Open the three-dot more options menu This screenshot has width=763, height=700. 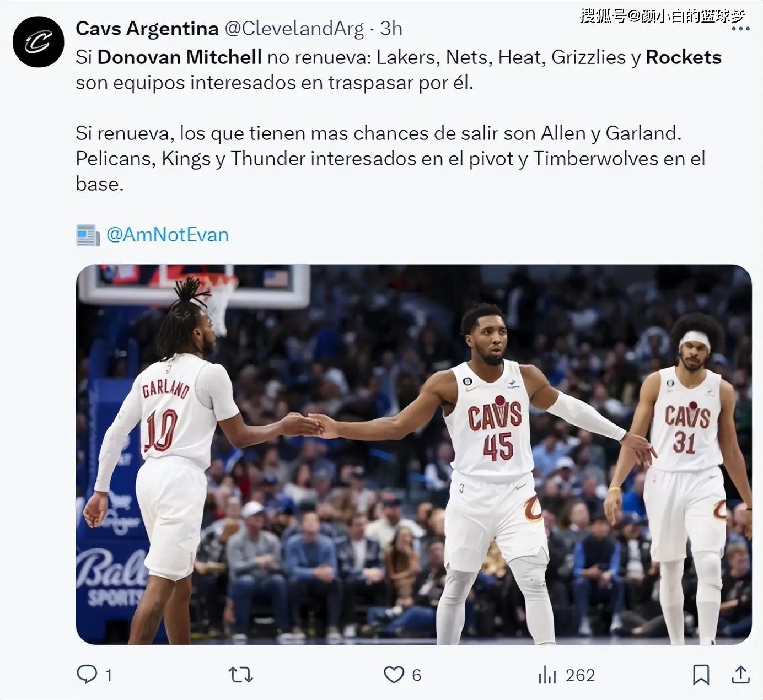pos(740,29)
